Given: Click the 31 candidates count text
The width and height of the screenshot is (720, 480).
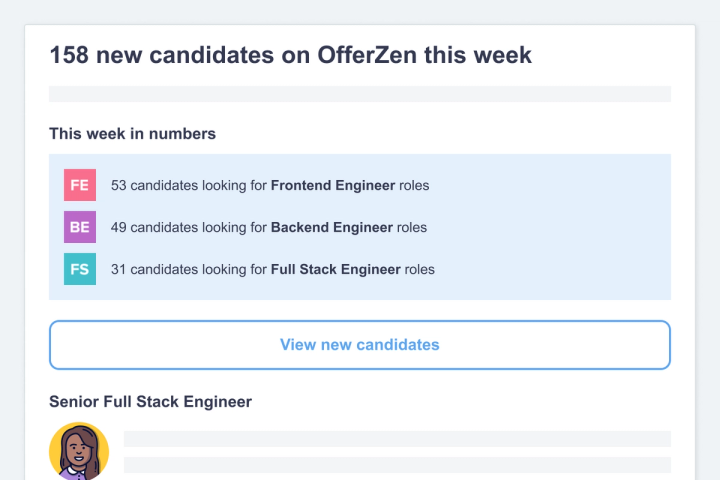Looking at the screenshot, I should tap(153, 269).
